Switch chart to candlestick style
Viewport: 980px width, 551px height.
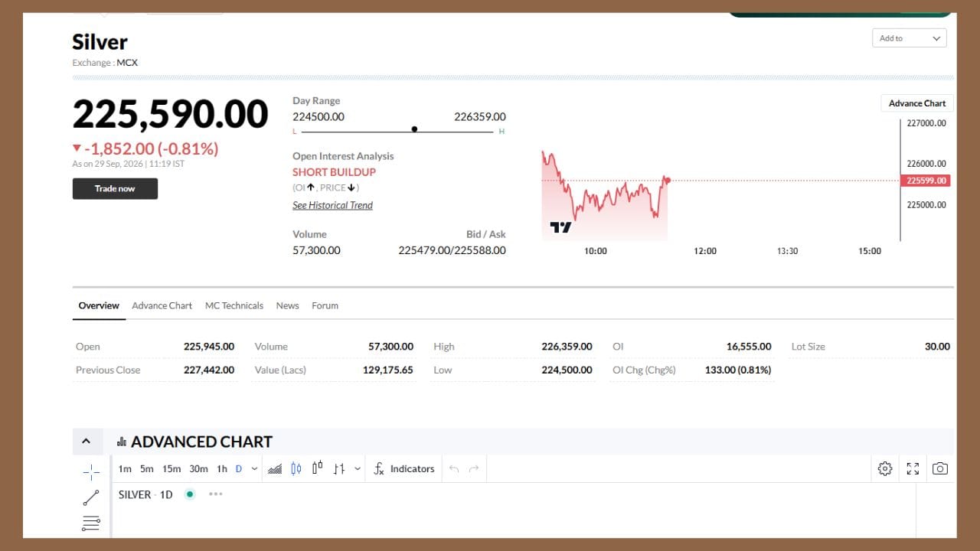(296, 469)
